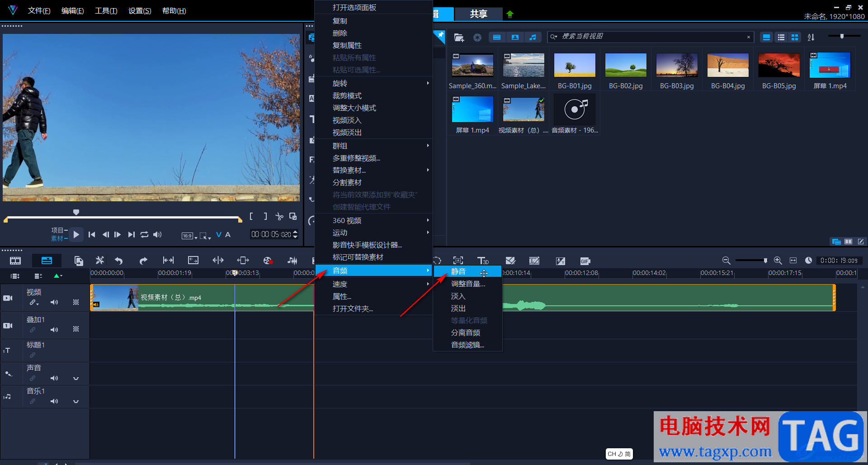The image size is (868, 465).
Task: Toggle track transparency on 视频 track
Action: [76, 302]
